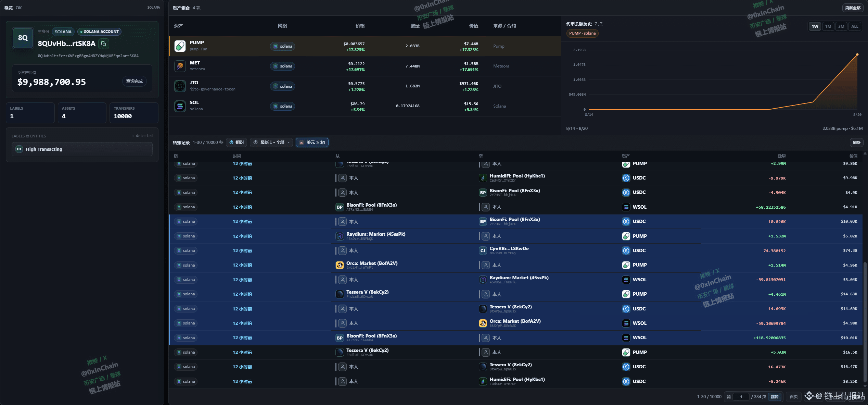Toggle the 相对 relative time button

pos(237,143)
